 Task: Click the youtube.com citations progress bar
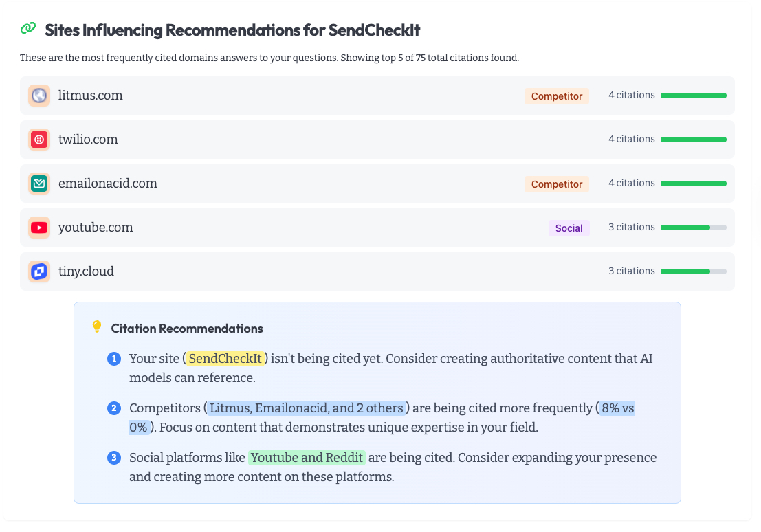pyautogui.click(x=693, y=228)
